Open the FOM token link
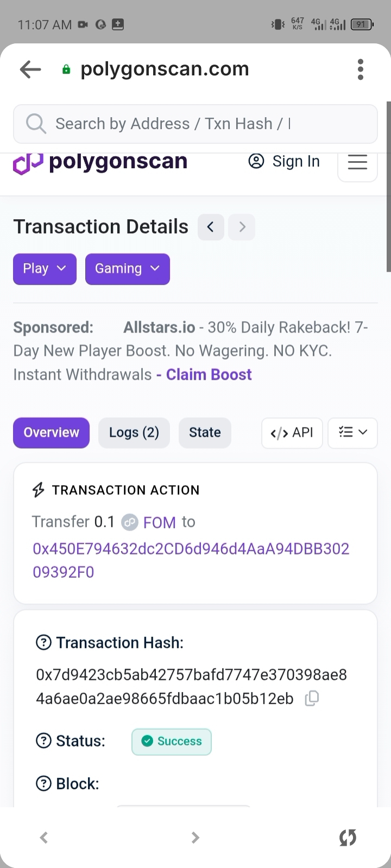The height and width of the screenshot is (868, 391). [159, 522]
